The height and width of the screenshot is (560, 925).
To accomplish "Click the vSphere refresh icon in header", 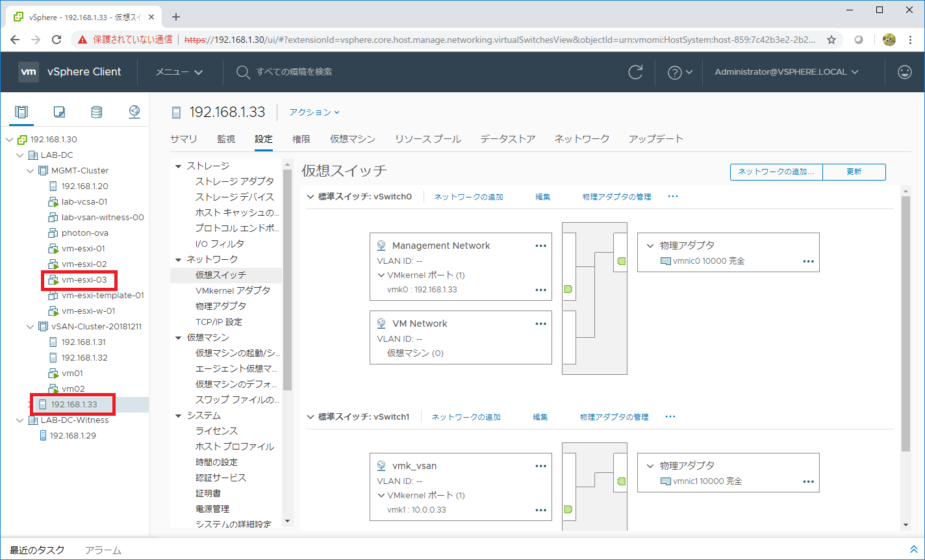I will tap(636, 72).
